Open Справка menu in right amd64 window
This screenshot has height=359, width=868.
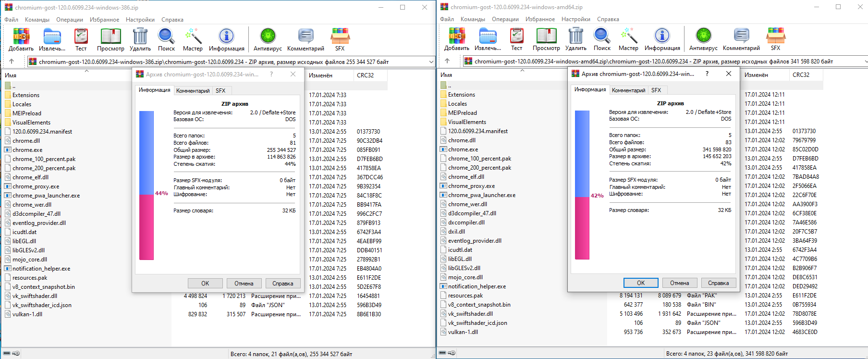coord(608,19)
